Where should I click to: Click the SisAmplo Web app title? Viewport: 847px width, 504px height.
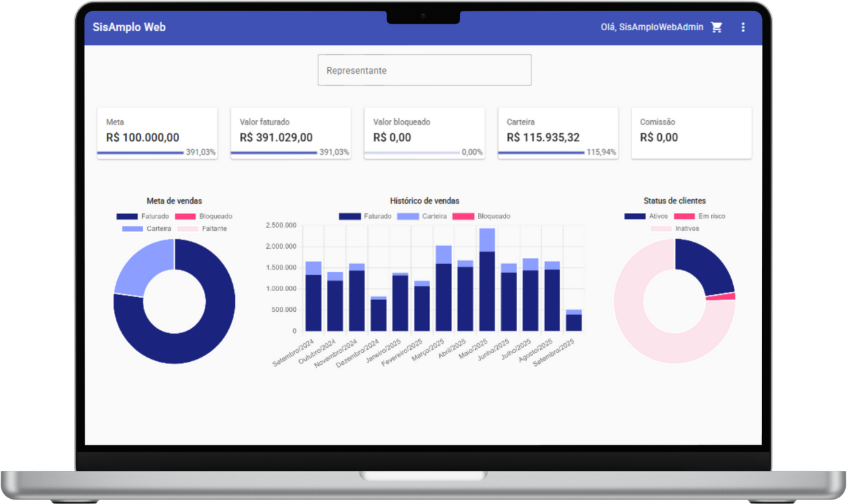129,27
